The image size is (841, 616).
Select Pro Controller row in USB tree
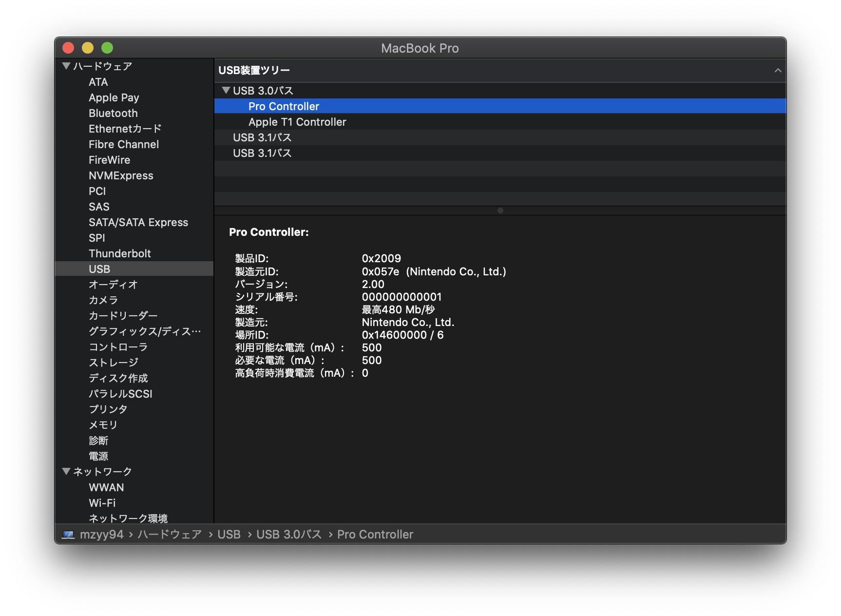pos(500,106)
